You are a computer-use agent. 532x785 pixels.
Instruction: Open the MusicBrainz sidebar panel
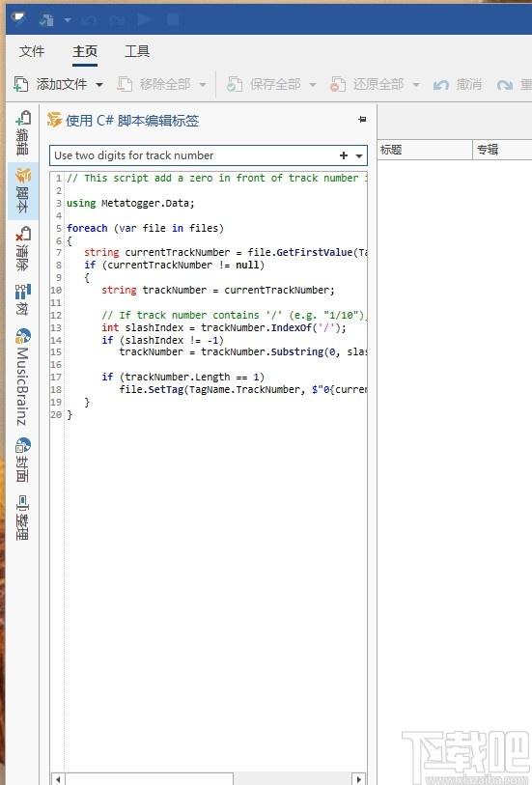pos(22,377)
